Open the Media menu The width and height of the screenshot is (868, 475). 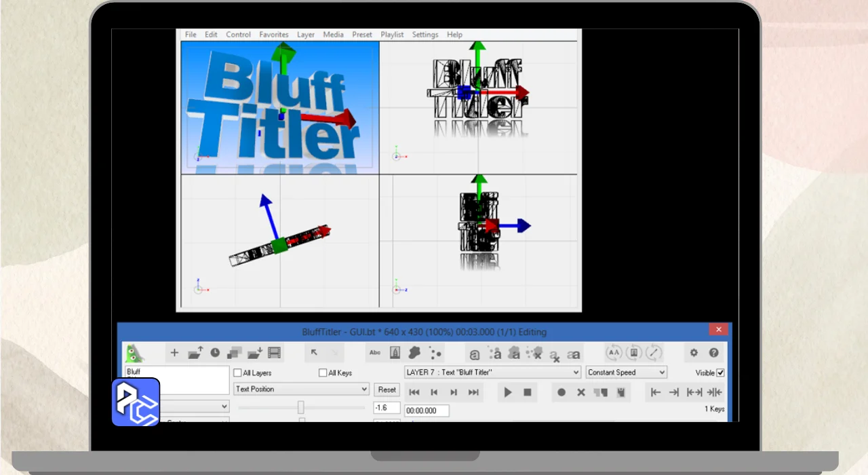(x=333, y=35)
